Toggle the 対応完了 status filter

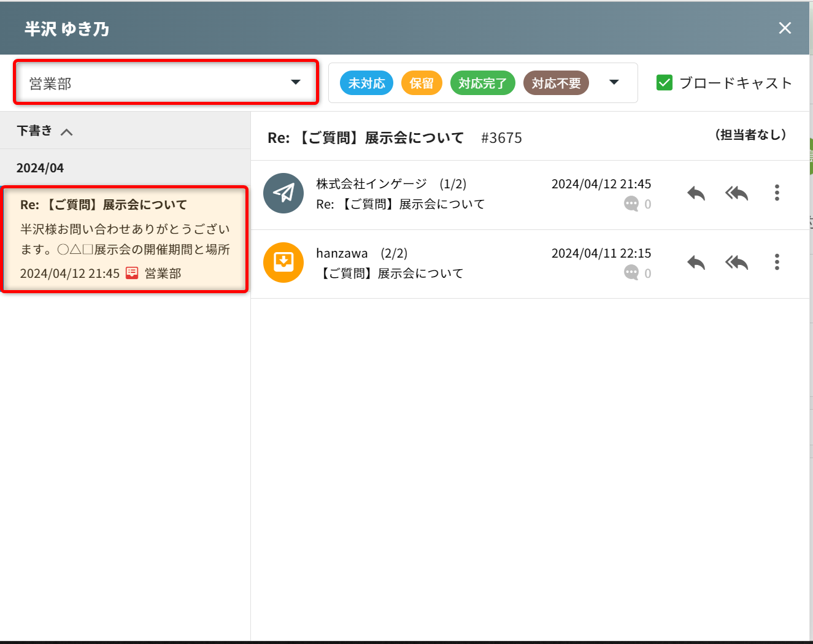(x=482, y=83)
